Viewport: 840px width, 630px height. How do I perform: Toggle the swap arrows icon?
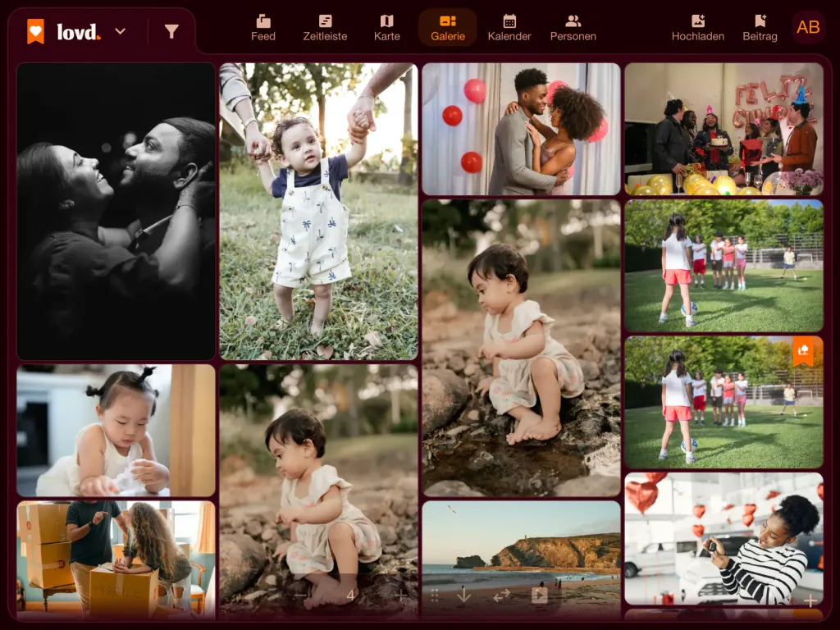(x=501, y=596)
